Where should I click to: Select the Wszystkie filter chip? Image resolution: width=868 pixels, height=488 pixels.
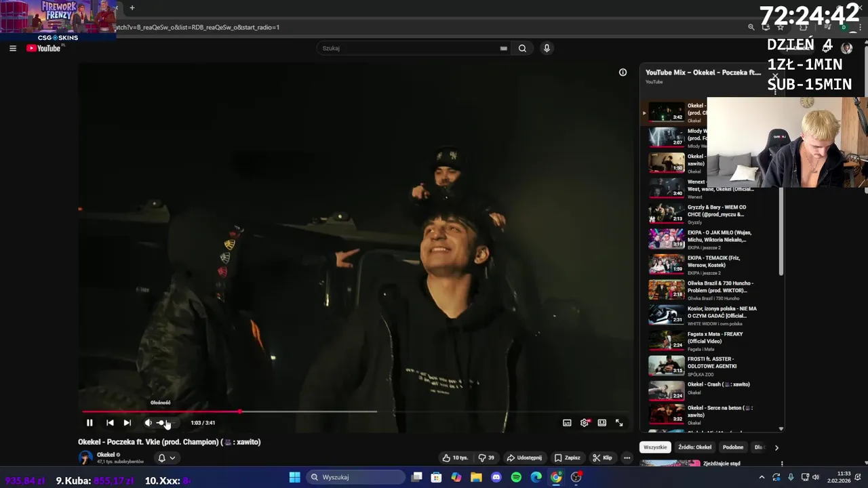click(x=655, y=447)
